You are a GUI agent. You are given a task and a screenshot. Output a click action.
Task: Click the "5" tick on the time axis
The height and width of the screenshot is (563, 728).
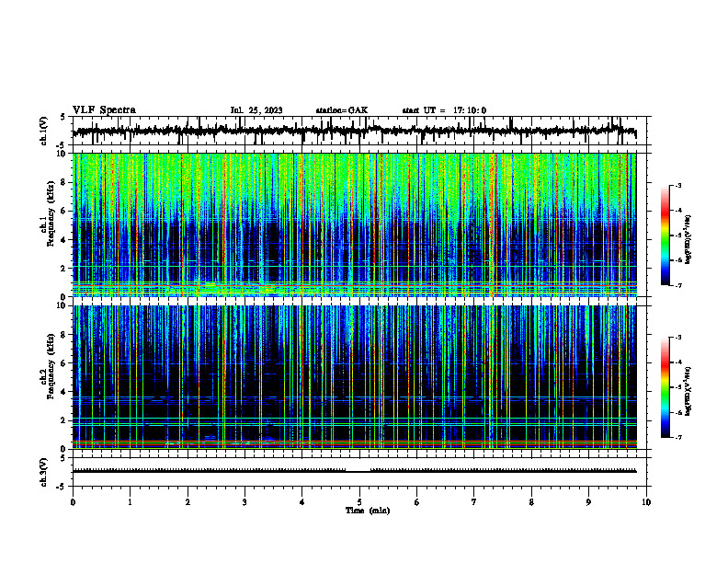[x=359, y=502]
